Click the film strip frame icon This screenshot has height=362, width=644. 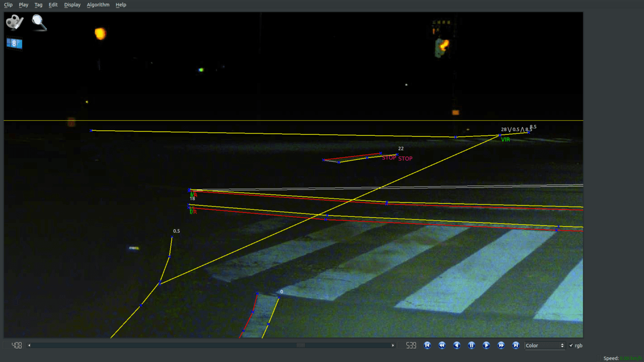(14, 43)
